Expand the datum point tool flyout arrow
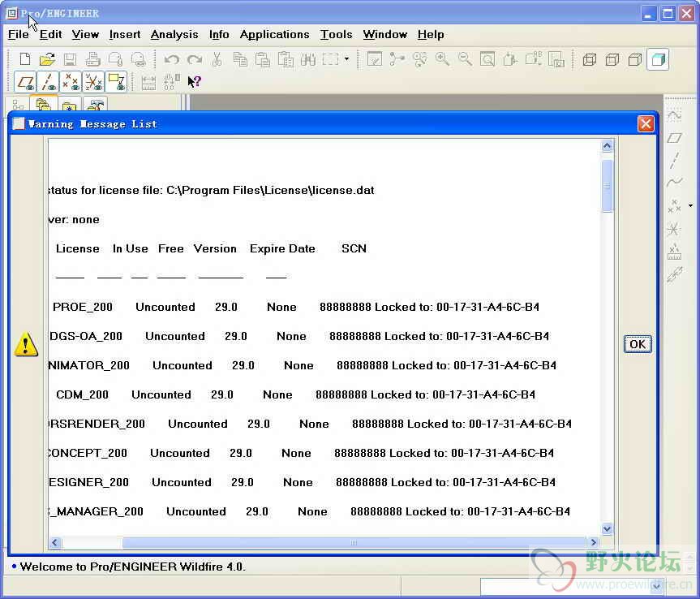700x599 pixels. pyautogui.click(x=690, y=206)
